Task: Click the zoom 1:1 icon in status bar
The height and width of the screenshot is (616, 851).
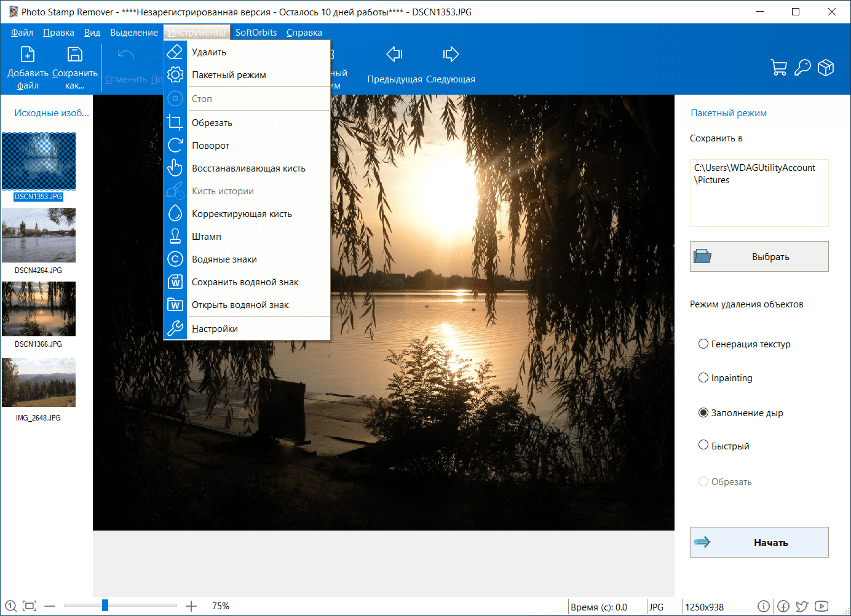Action: point(10,606)
